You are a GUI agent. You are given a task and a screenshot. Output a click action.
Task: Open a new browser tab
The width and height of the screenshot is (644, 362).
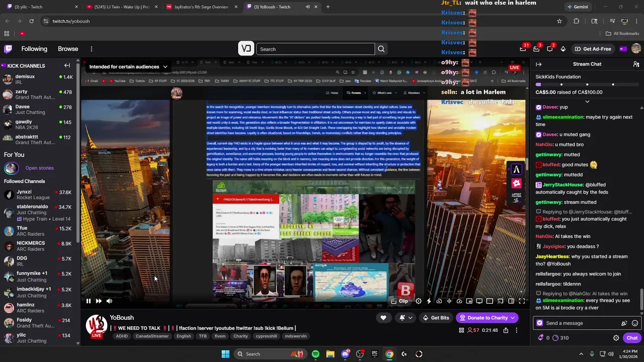point(328,7)
